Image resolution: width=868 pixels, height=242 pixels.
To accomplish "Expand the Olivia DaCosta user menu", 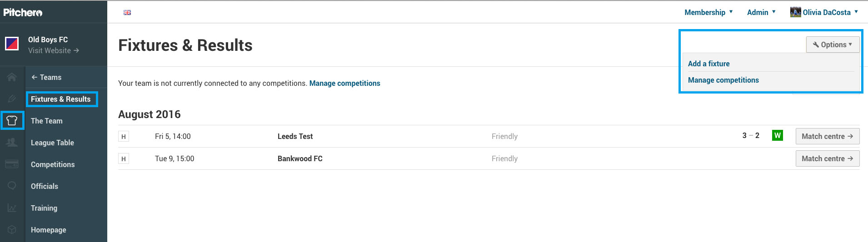I will pos(824,12).
